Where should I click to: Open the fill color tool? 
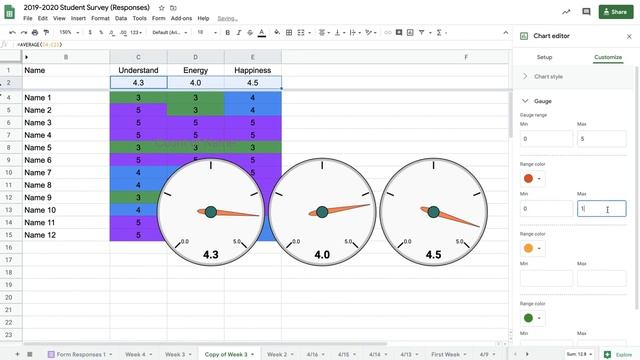(x=277, y=32)
